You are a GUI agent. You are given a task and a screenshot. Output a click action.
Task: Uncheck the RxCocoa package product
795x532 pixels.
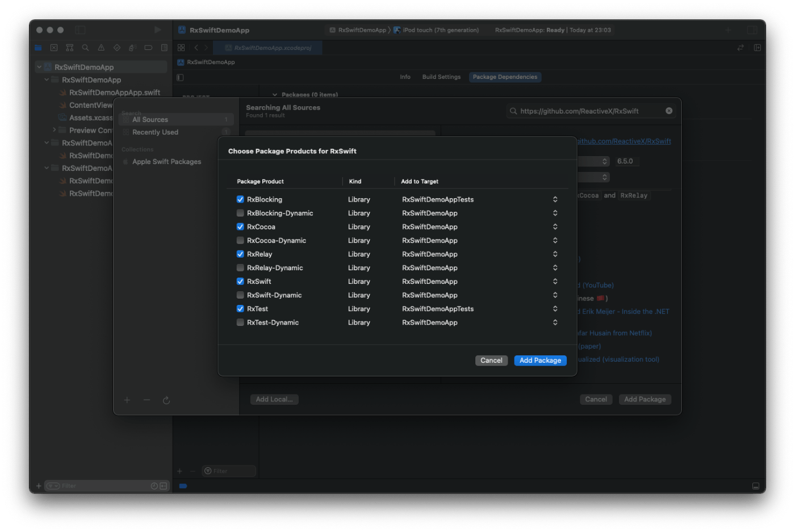tap(240, 227)
